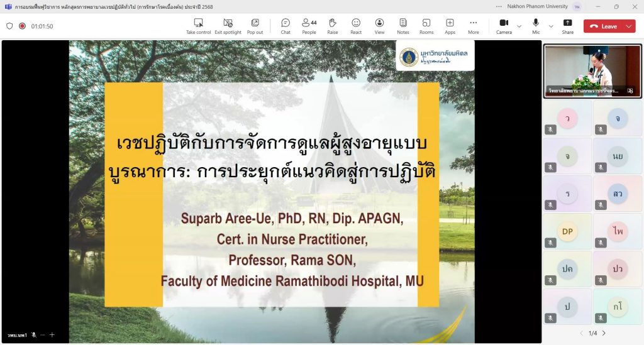
Task: Select participant tile 'ปว'
Action: [x=618, y=269]
